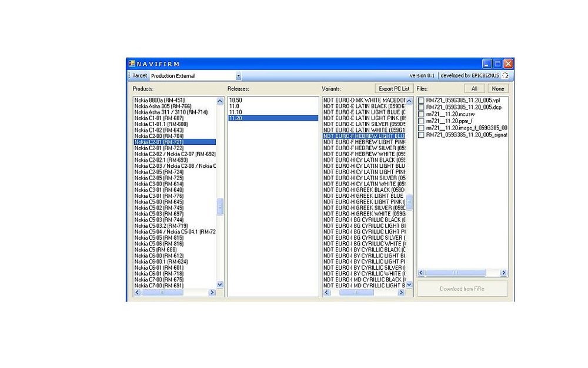Select variant NDT EURO-E LATIN BLACK
The image size is (588, 368).
pos(364,106)
